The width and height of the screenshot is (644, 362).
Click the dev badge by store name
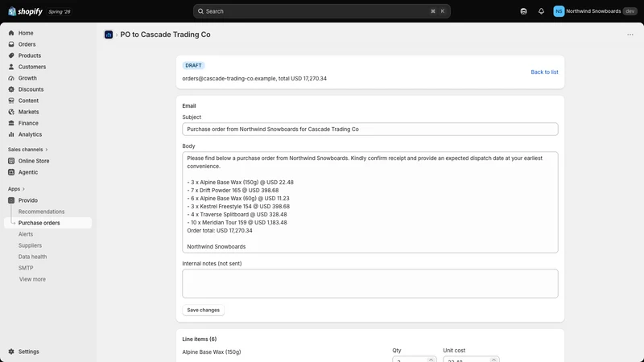coord(630,11)
